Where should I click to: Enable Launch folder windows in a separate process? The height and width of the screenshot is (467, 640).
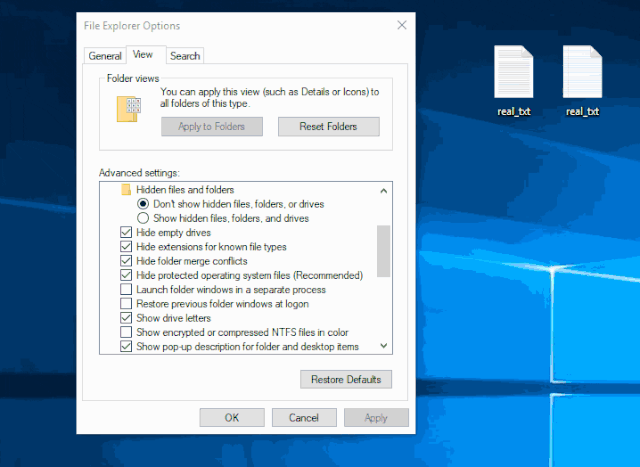coord(126,290)
